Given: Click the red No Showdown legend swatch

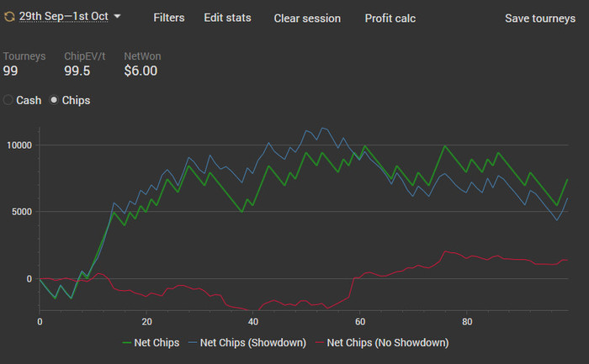Looking at the screenshot, I should [x=320, y=343].
